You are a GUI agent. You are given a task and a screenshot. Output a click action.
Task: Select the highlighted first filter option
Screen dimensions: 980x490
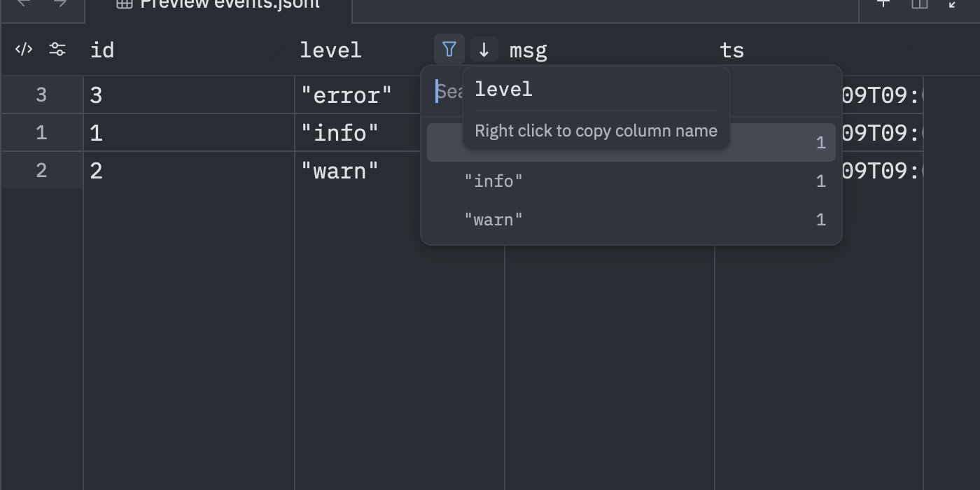631,143
